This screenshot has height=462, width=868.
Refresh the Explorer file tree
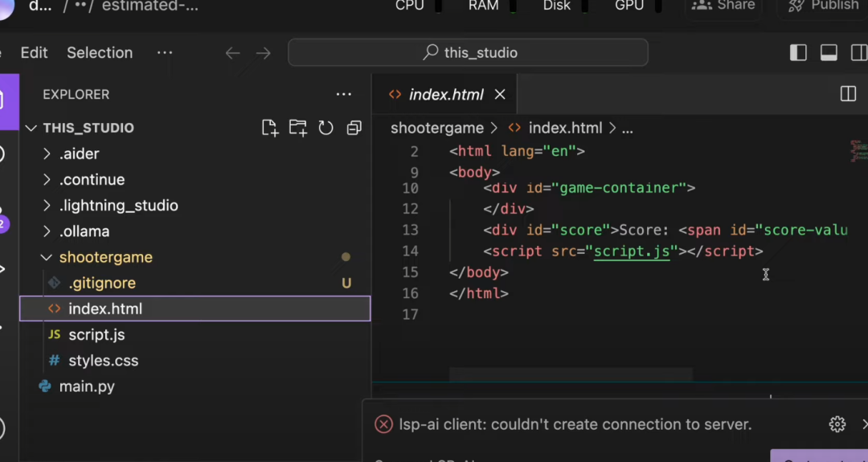click(x=325, y=128)
